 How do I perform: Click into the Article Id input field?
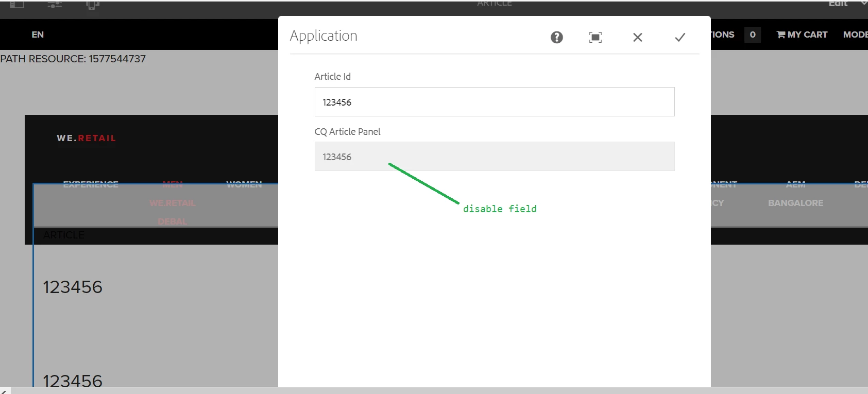click(x=495, y=101)
